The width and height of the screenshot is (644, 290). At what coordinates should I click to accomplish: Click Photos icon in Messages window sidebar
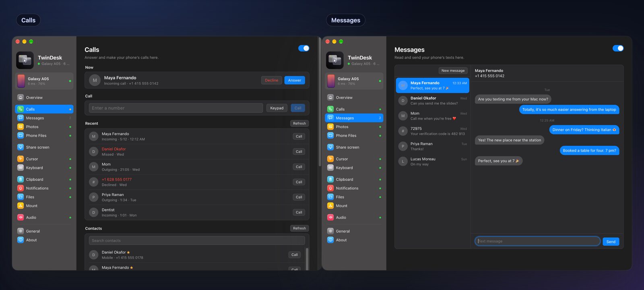point(330,127)
